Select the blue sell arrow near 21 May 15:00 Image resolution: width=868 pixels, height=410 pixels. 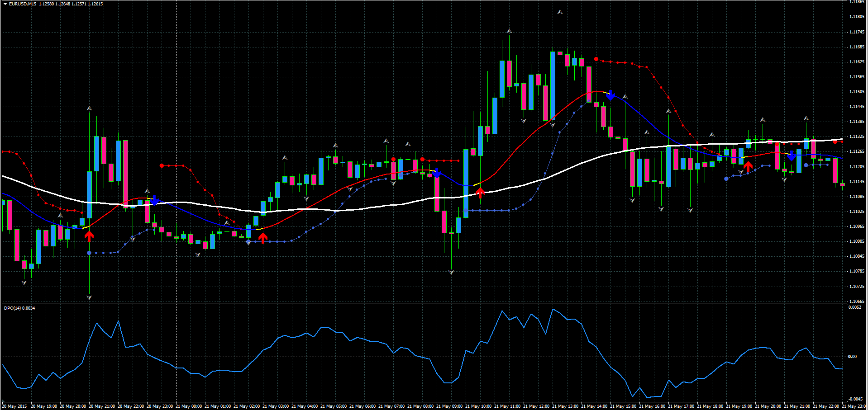coord(610,95)
